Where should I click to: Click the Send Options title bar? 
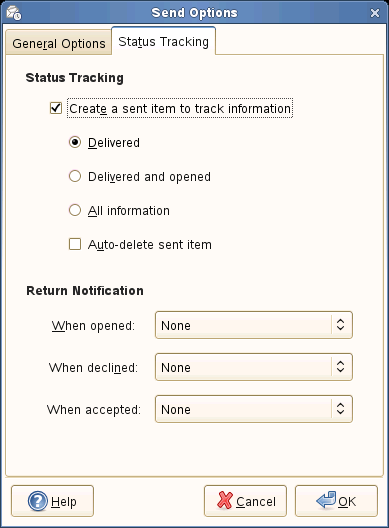pos(194,13)
